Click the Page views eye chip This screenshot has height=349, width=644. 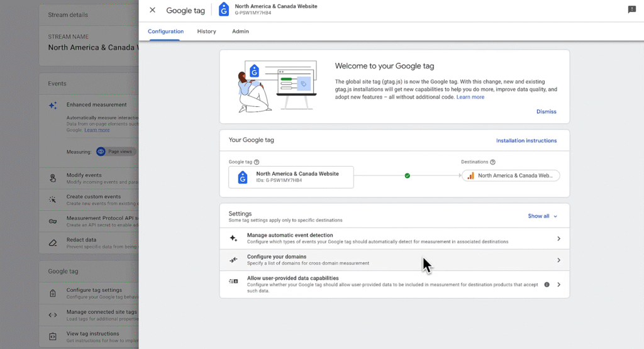tap(116, 152)
